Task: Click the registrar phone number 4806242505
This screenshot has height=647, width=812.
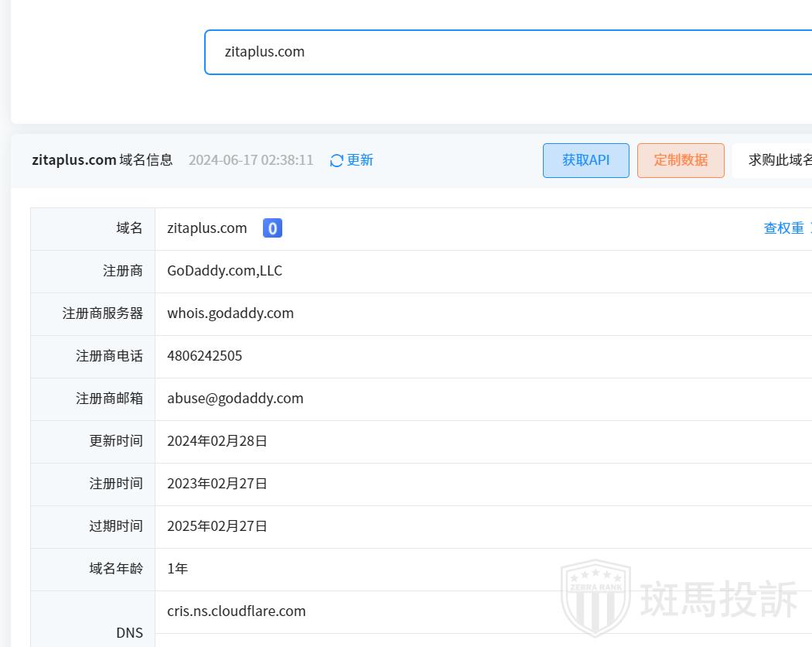Action: click(x=204, y=356)
